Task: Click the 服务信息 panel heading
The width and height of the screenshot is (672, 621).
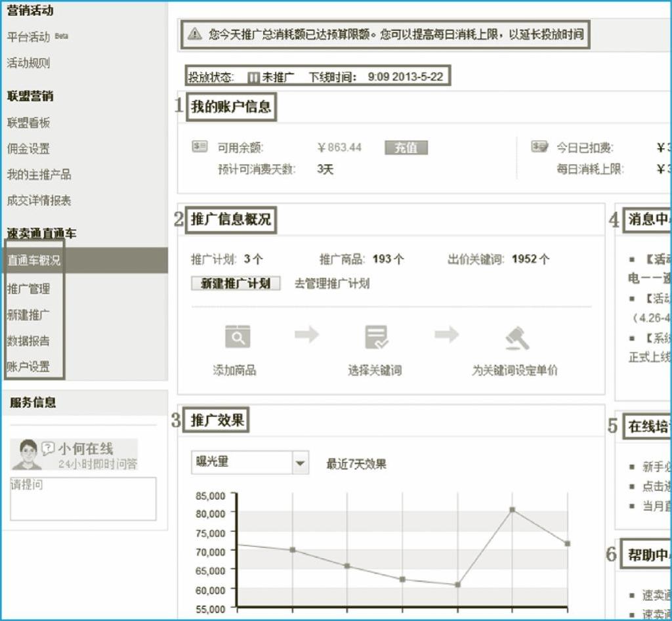Action: tap(33, 402)
